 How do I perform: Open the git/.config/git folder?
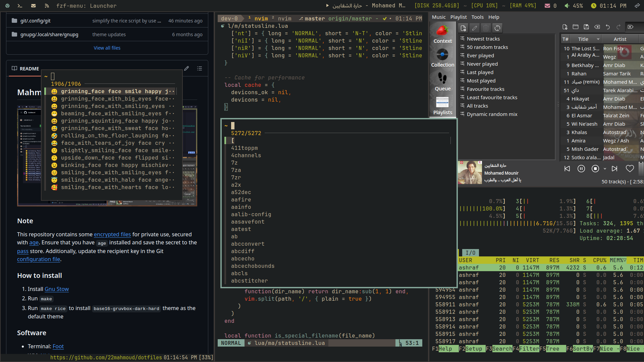tap(35, 21)
